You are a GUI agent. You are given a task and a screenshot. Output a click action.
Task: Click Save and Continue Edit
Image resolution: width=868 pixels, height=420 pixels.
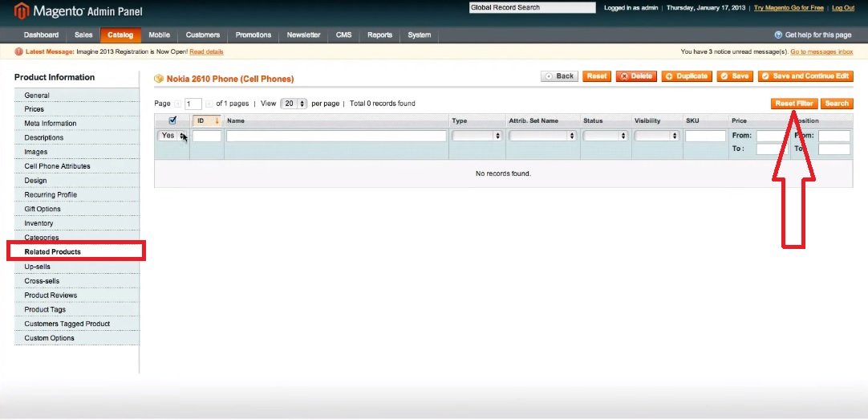(805, 76)
